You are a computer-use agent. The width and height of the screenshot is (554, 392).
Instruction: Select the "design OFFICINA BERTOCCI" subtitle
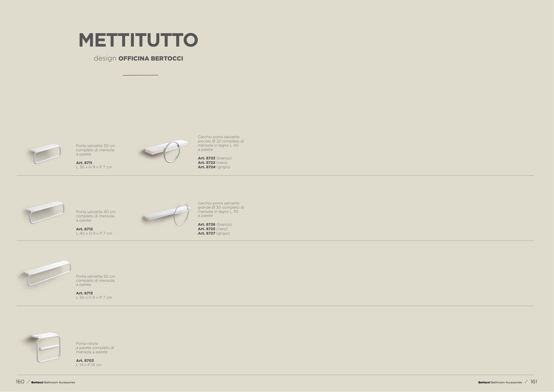click(138, 58)
